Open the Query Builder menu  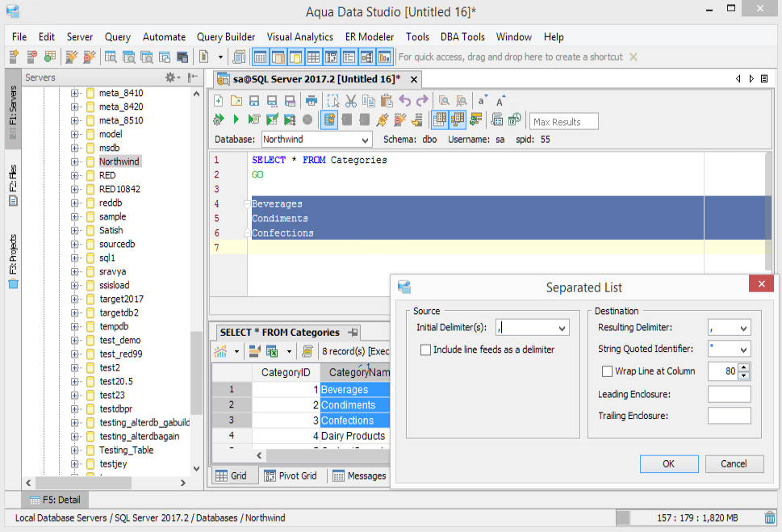226,37
